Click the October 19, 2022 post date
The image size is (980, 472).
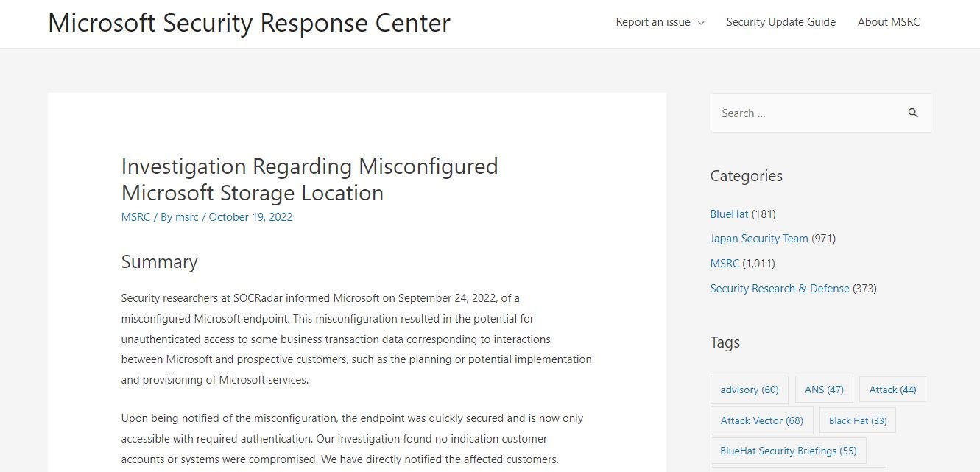click(250, 217)
